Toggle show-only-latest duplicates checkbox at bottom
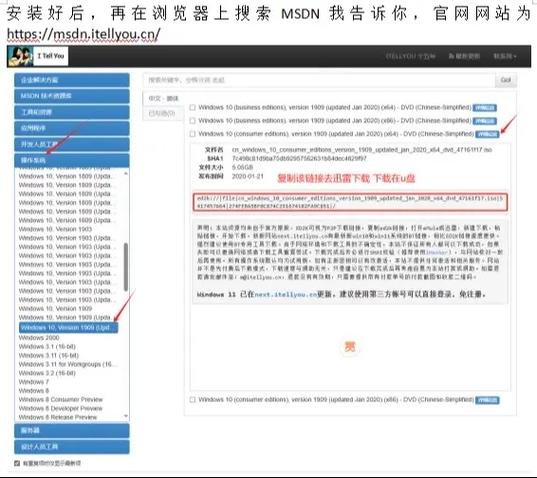537x478 pixels. coord(17,463)
